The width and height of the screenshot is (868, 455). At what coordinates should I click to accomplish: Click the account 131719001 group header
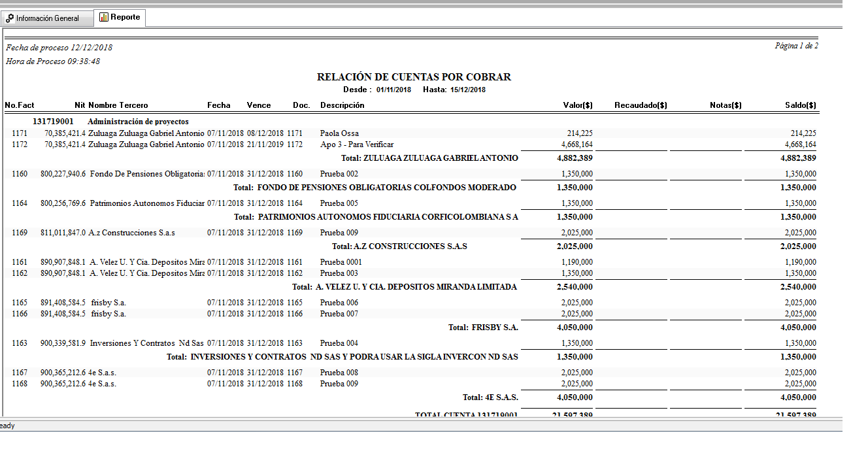[53, 122]
